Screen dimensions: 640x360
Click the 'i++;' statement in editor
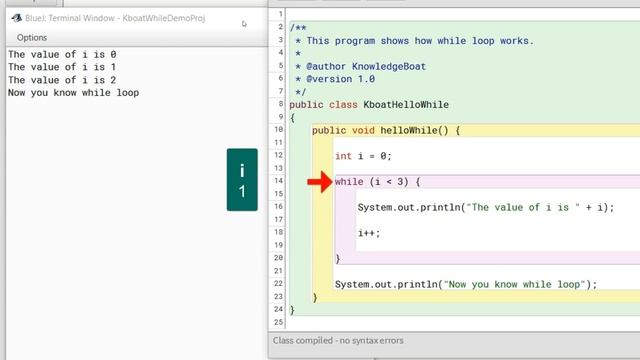click(369, 233)
